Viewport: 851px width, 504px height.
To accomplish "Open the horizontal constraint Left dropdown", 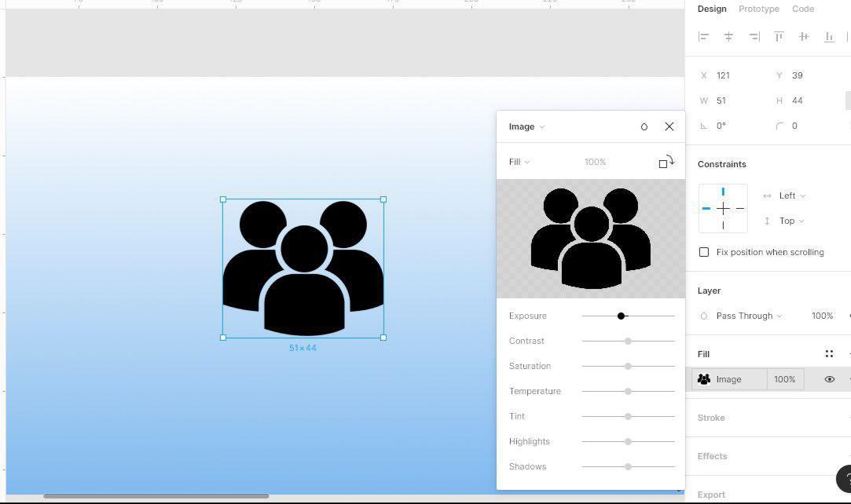I will (792, 195).
